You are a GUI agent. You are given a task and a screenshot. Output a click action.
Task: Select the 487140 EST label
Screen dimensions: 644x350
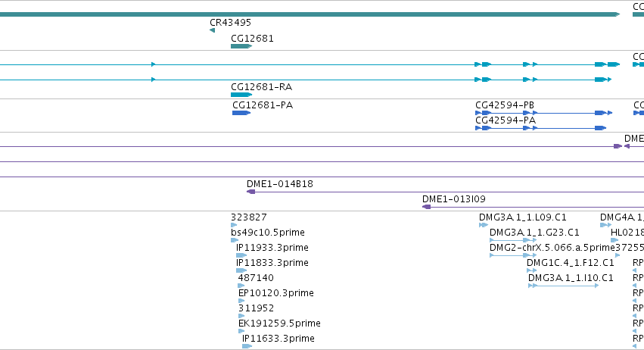pyautogui.click(x=256, y=278)
